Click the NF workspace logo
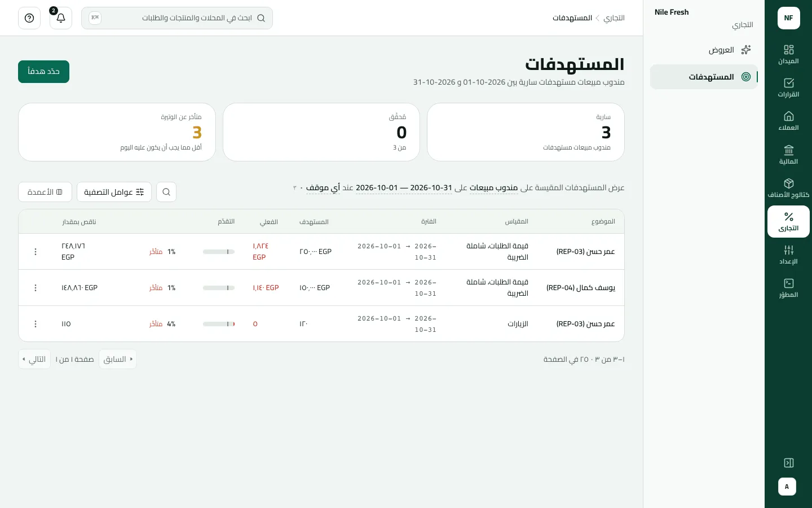The width and height of the screenshot is (812, 508). point(788,18)
